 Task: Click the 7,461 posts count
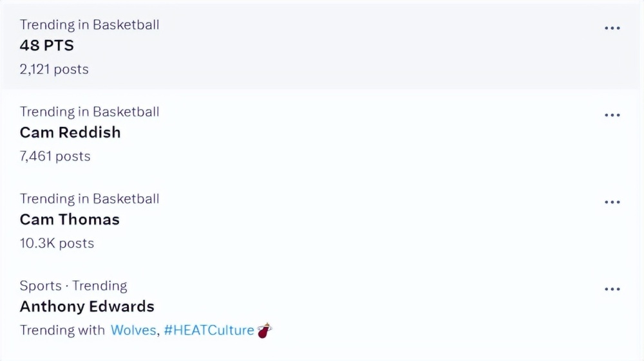click(x=55, y=156)
